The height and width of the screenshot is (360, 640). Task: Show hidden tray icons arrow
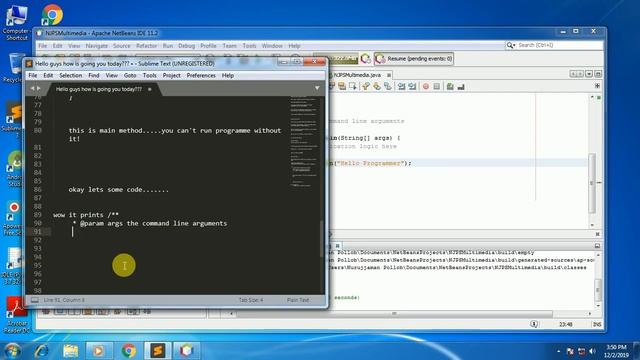[558, 351]
